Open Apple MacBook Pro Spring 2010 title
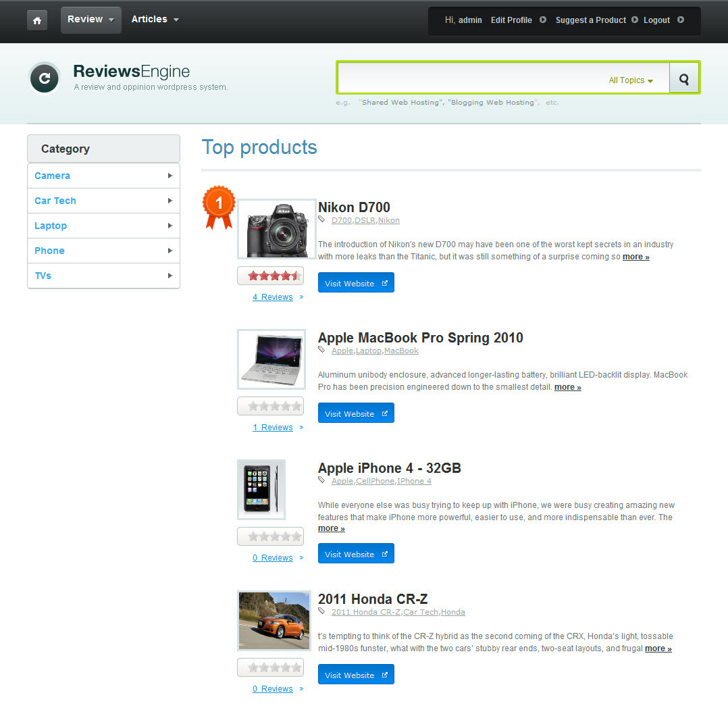The image size is (728, 714). point(420,338)
